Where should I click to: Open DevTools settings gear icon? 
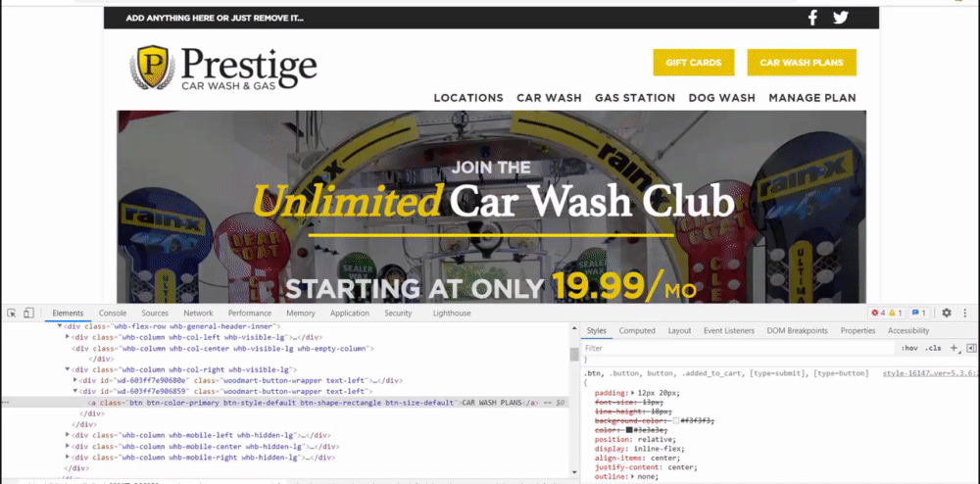tap(947, 313)
